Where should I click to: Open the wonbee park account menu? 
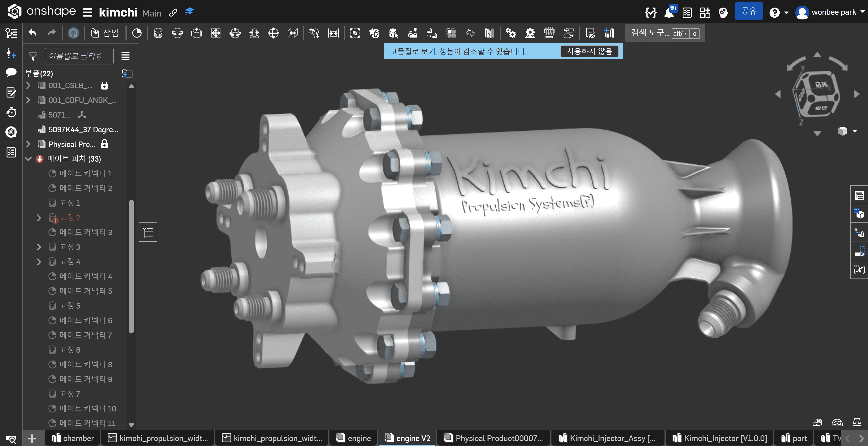coord(830,12)
